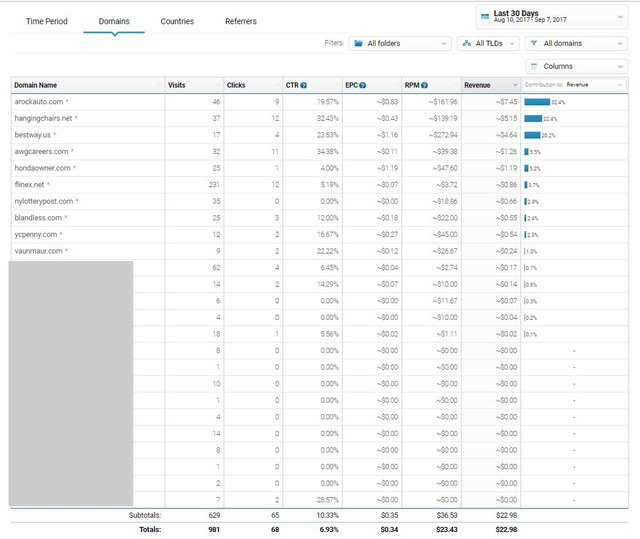Open the vaunmaur.com domain
The width and height of the screenshot is (640, 539).
click(x=38, y=251)
